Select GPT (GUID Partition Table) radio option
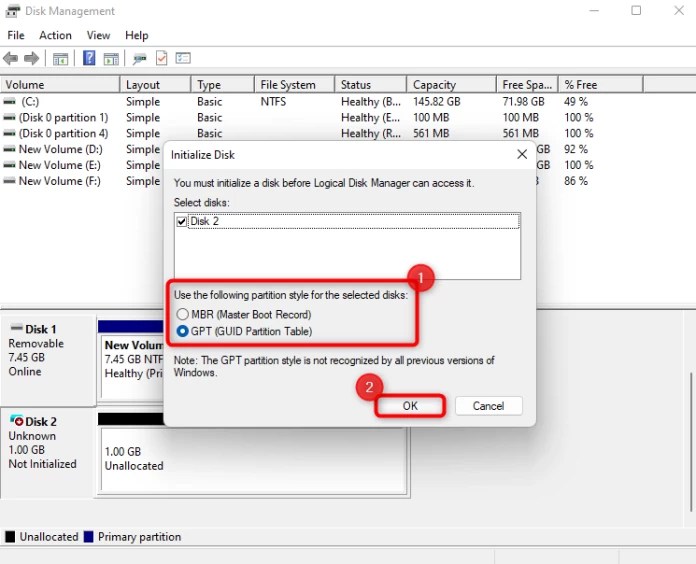Image resolution: width=696 pixels, height=564 pixels. pyautogui.click(x=182, y=331)
